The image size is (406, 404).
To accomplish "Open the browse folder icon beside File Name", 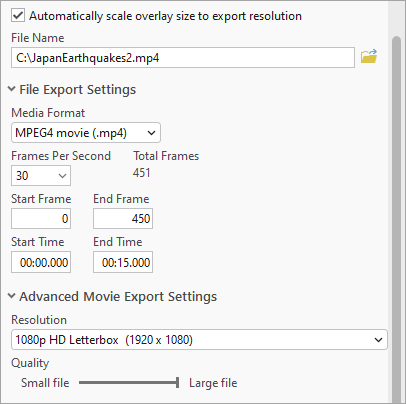I will pos(369,56).
